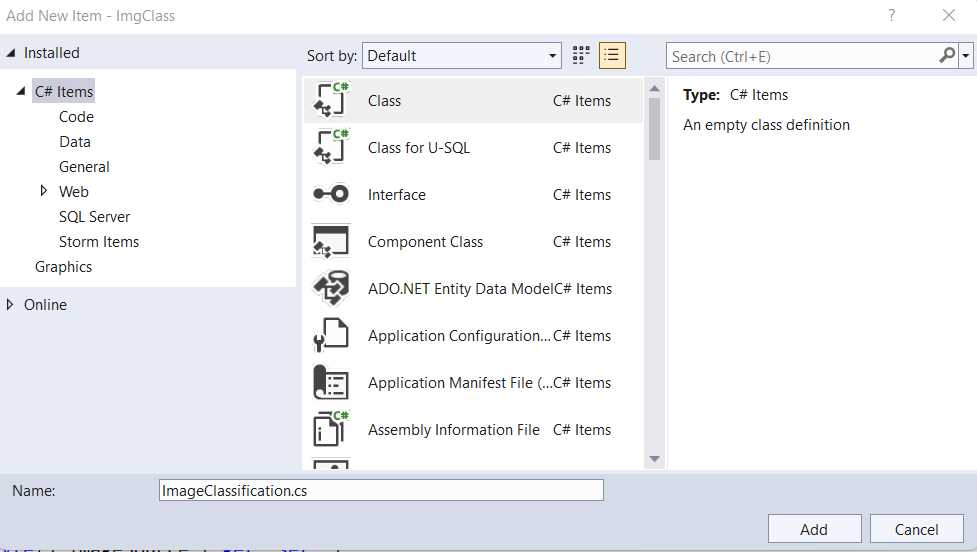The height and width of the screenshot is (552, 977).
Task: Click the search magnifier icon
Action: [947, 55]
